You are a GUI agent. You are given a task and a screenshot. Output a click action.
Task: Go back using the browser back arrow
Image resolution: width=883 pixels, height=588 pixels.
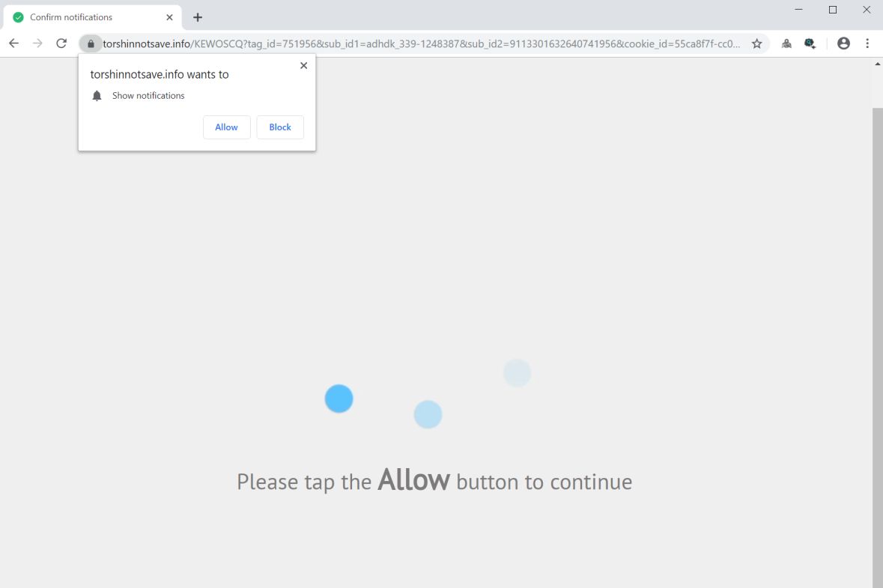click(x=14, y=43)
